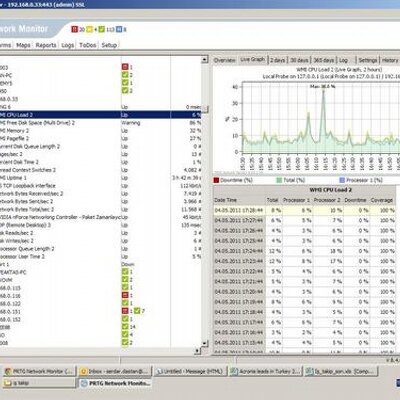This screenshot has height=400, width=400.
Task: Select Thread Context Switches 2 sensor
Action: click(x=101, y=170)
